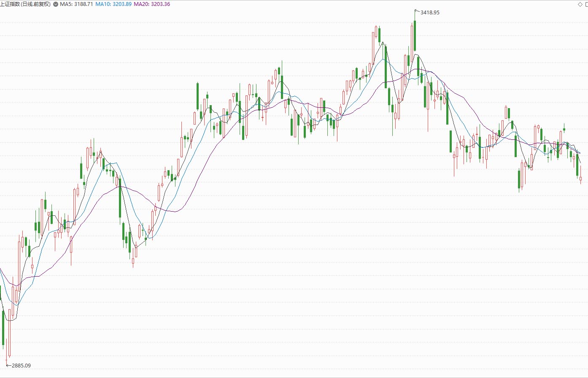Screen dimensions: 588x378
Task: Click the MA5 value 3188.71
Action: [84, 4]
